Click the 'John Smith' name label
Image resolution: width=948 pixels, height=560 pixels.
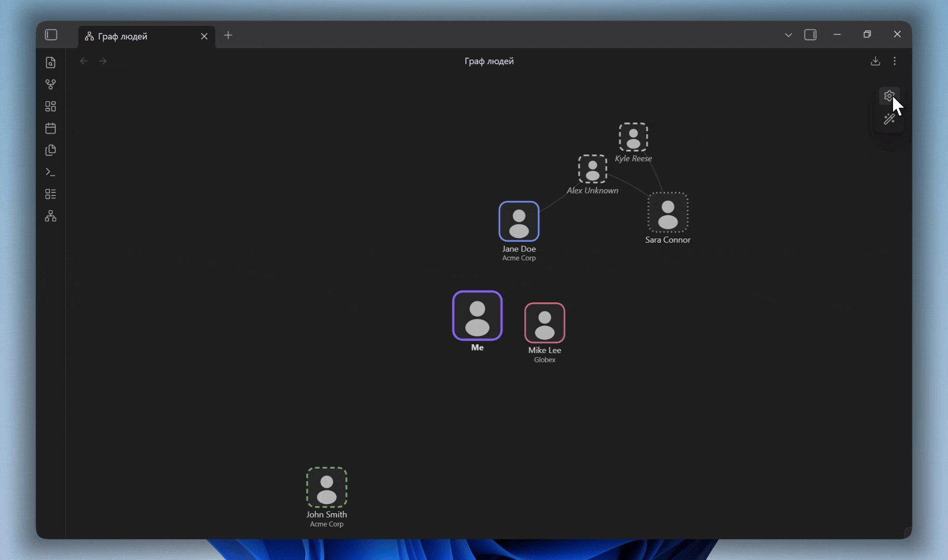(327, 515)
